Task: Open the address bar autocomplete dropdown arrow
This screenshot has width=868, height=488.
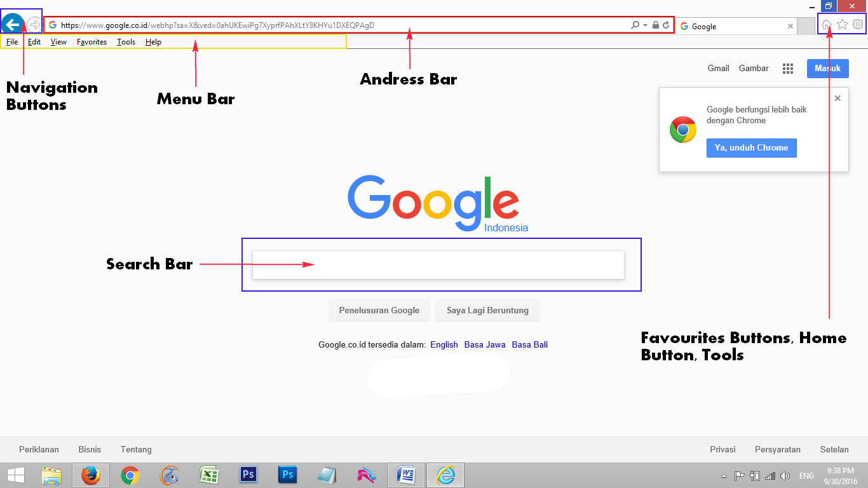Action: [x=645, y=25]
